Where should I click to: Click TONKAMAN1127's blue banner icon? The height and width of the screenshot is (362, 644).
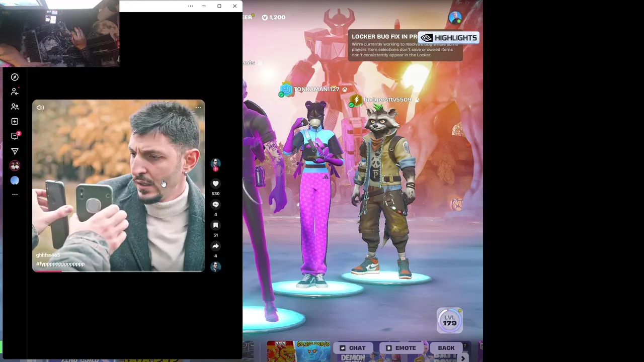[x=286, y=90]
